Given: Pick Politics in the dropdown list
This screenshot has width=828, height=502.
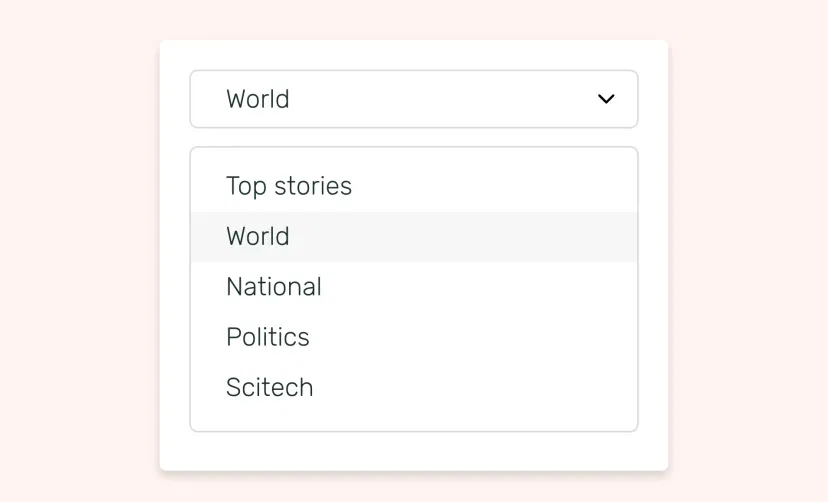Looking at the screenshot, I should click(x=268, y=337).
